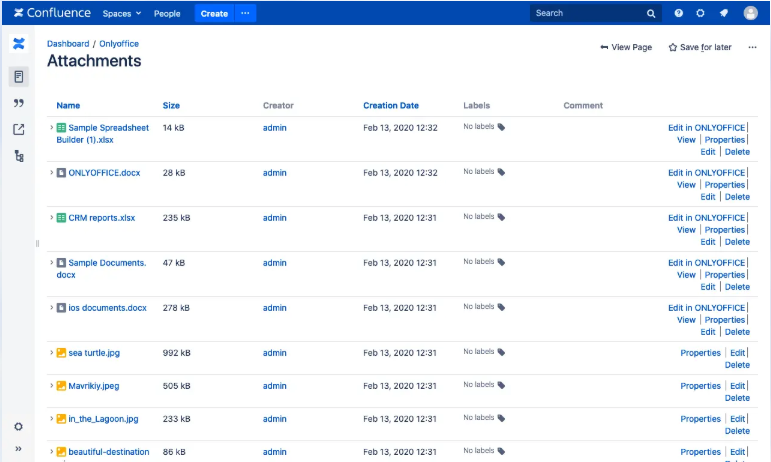Open the page tree icon in sidebar
This screenshot has width=771, height=462.
click(19, 156)
